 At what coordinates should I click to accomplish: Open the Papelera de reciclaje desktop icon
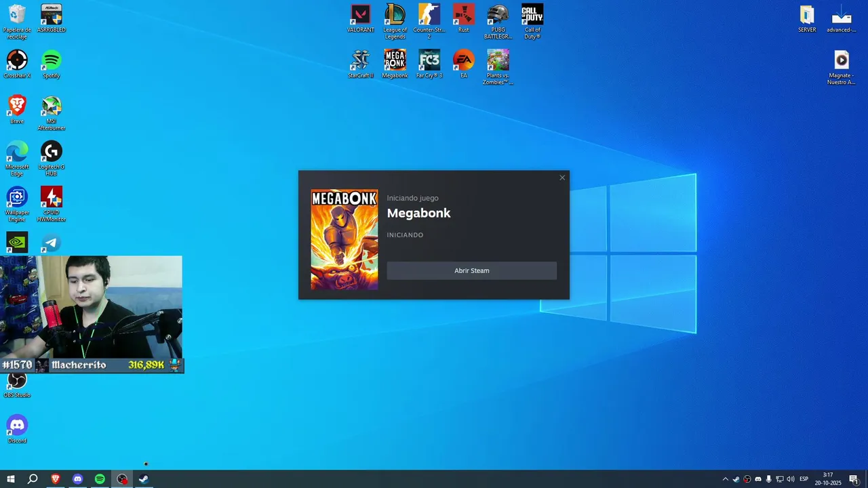tap(17, 22)
